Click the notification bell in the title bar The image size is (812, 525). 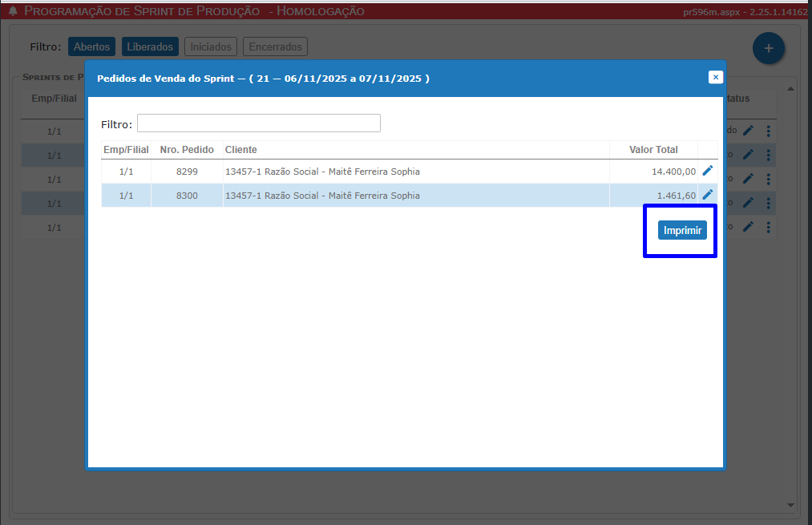click(13, 11)
